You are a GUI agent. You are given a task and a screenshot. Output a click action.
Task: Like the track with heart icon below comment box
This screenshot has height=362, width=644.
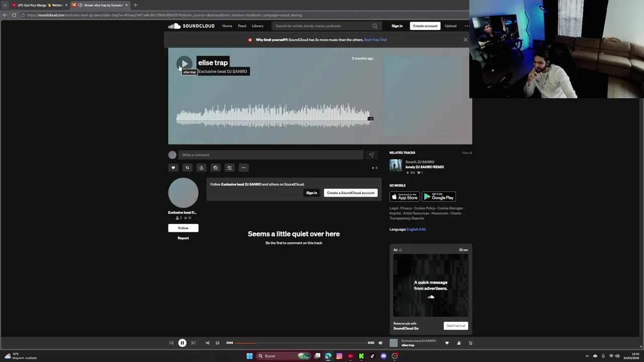tap(173, 168)
